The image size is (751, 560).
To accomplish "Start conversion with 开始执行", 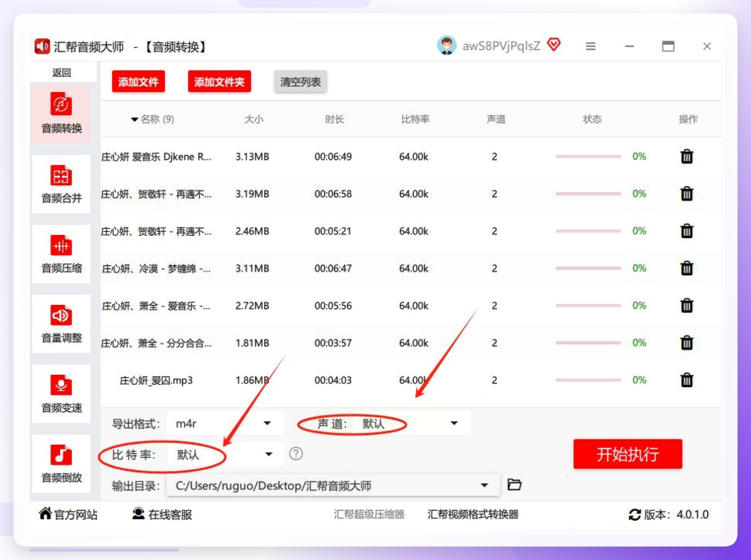I will (x=627, y=454).
